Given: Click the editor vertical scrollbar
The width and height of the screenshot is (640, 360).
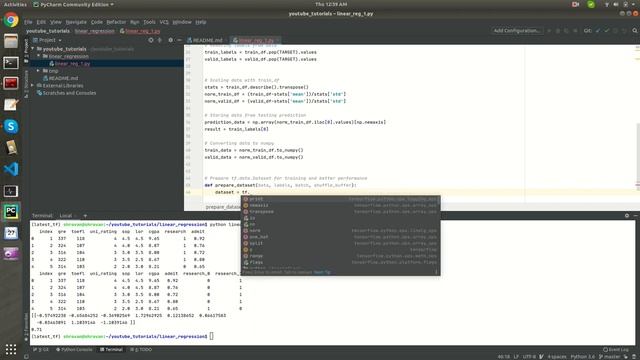Looking at the screenshot, I should (x=638, y=154).
